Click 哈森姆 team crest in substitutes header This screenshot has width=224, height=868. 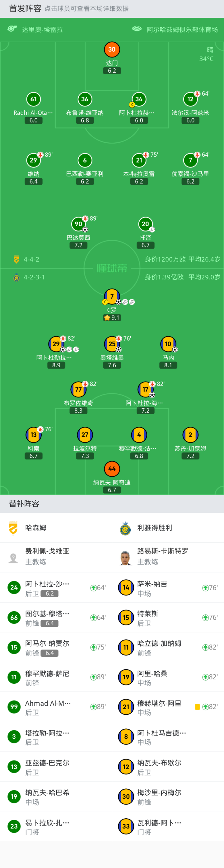pos(13,528)
